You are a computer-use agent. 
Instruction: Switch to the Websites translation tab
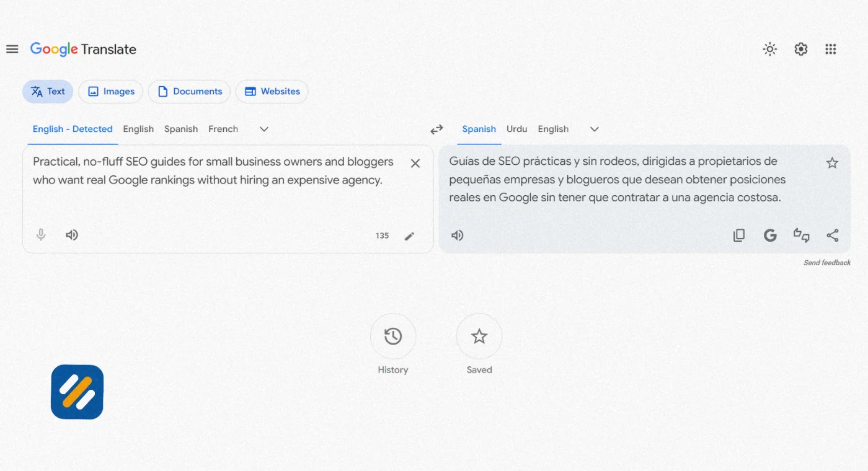pyautogui.click(x=272, y=92)
